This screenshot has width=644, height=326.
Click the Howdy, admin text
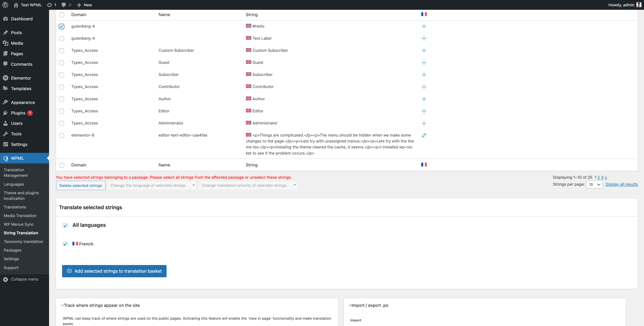pyautogui.click(x=621, y=5)
